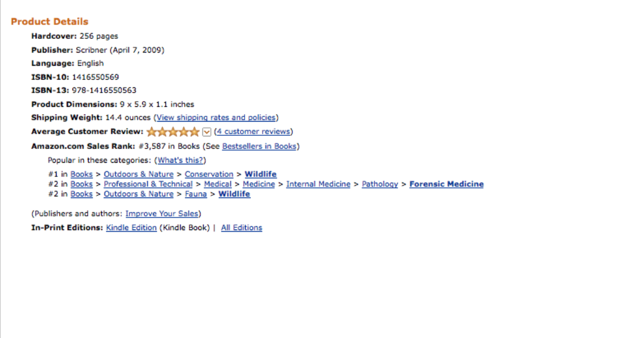
Task: Click the Improve Your Sales link
Action: [162, 214]
